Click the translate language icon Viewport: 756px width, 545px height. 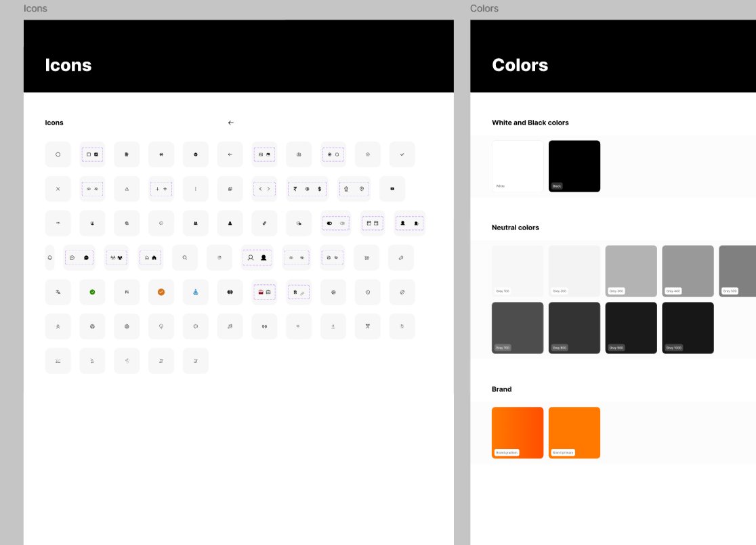click(58, 292)
